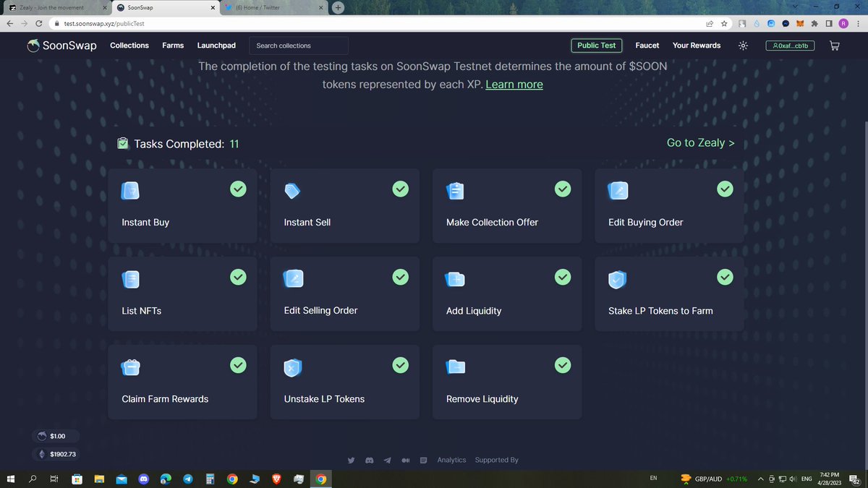
Task: Click the Make Collection Offer checkmark
Action: coord(562,189)
